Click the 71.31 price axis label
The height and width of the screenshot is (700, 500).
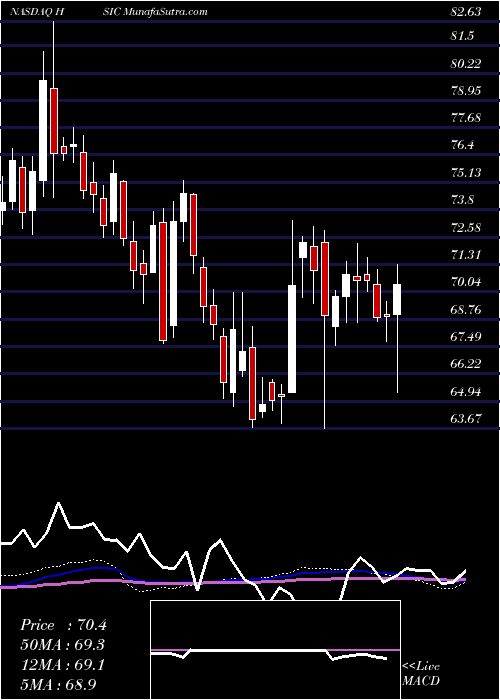[x=466, y=255]
